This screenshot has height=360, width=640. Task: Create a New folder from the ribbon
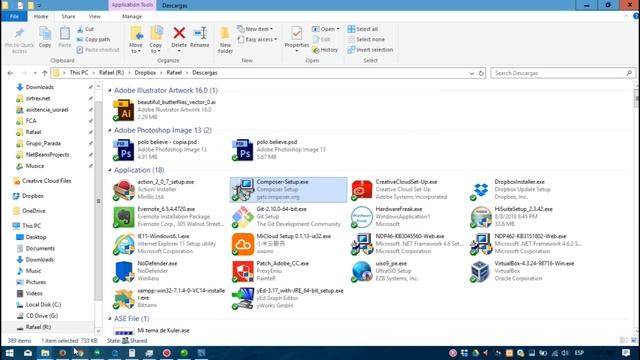tap(225, 40)
